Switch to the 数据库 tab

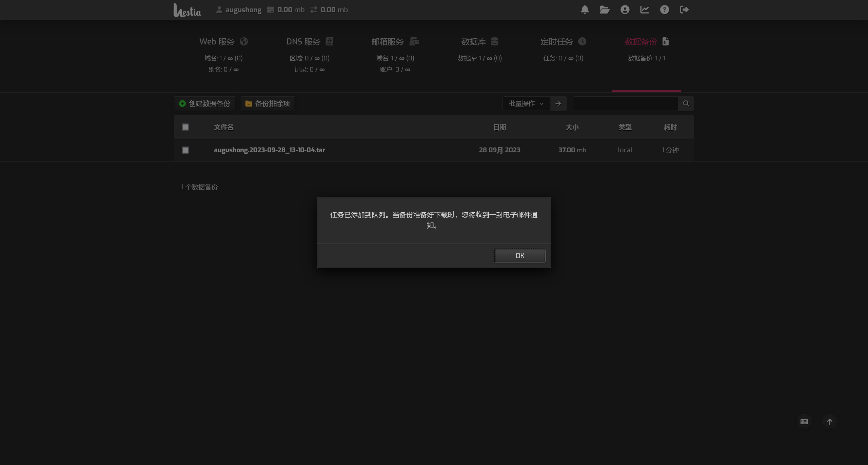coord(479,42)
